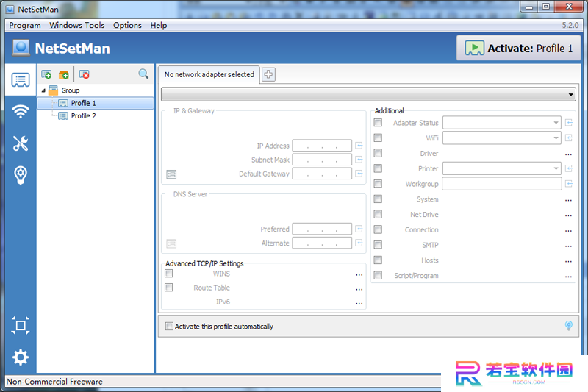Open WINS settings ellipsis button

(x=359, y=275)
